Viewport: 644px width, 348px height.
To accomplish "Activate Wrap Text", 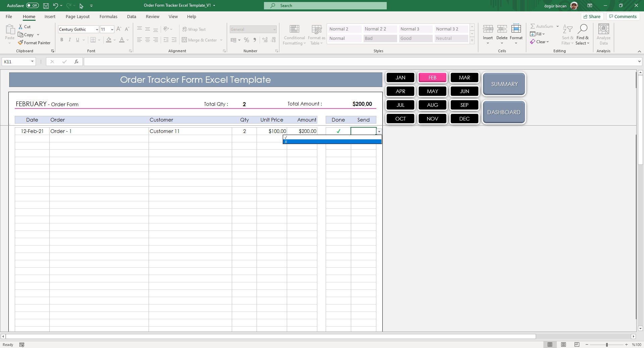I will pos(194,29).
